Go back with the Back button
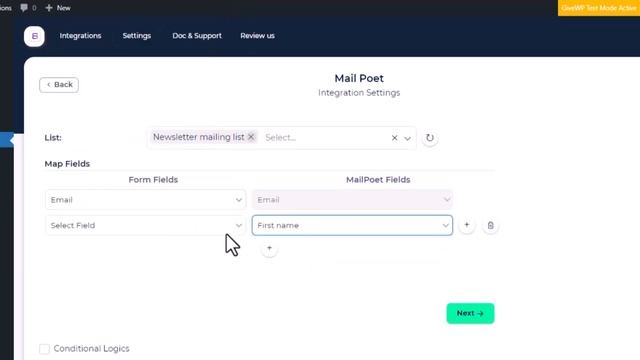This screenshot has height=360, width=640. [x=59, y=85]
